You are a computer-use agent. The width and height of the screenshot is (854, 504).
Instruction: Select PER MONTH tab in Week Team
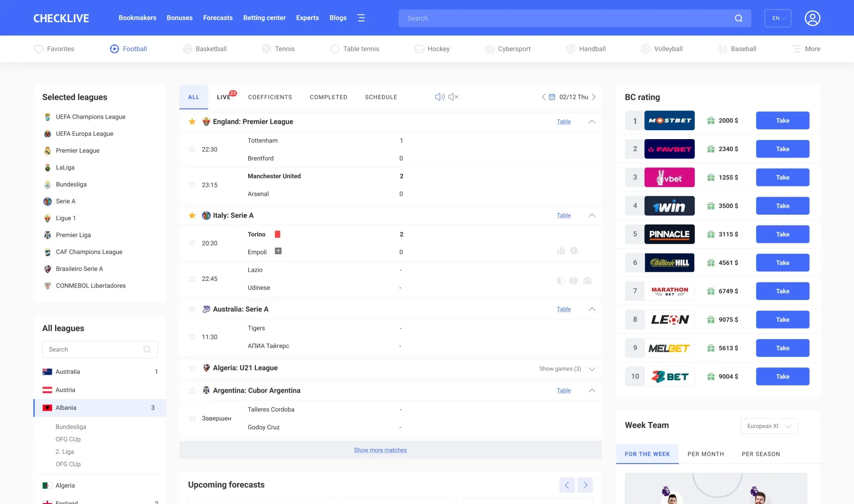pos(705,454)
